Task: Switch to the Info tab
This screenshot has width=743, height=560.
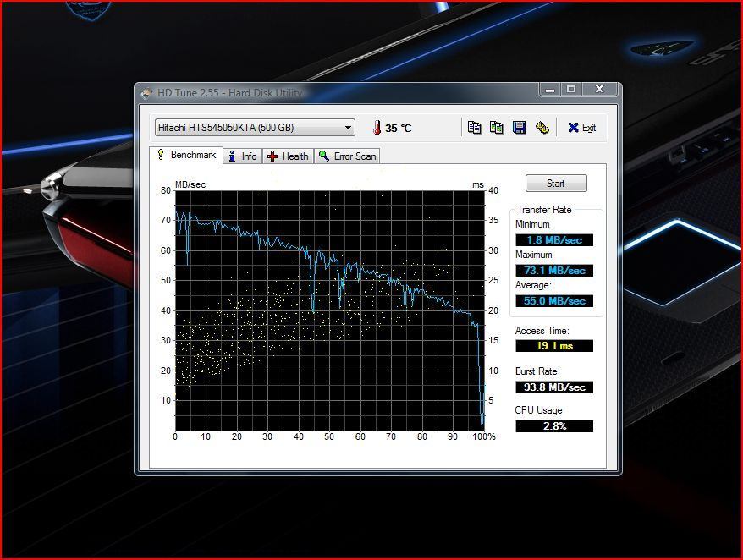Action: [x=243, y=156]
